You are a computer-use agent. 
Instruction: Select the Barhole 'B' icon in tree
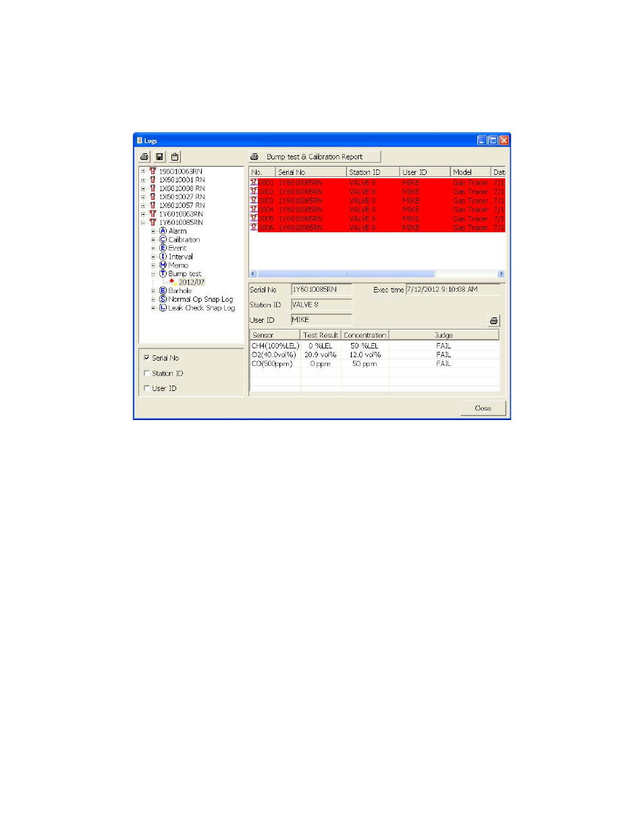[x=163, y=290]
